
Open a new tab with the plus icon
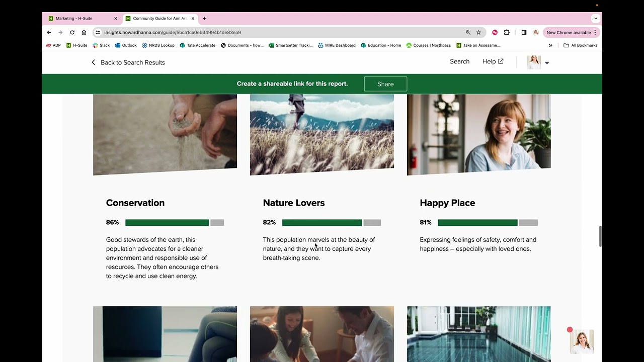click(x=204, y=19)
